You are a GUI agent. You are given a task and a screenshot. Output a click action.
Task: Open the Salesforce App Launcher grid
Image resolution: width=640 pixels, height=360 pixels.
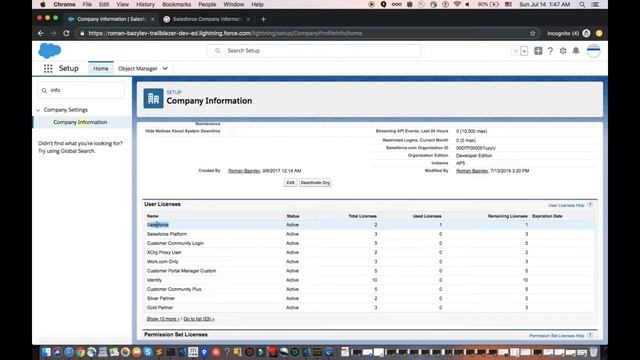coord(48,69)
